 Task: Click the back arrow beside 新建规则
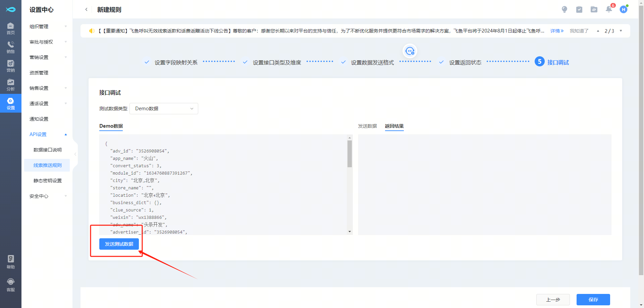(x=87, y=9)
